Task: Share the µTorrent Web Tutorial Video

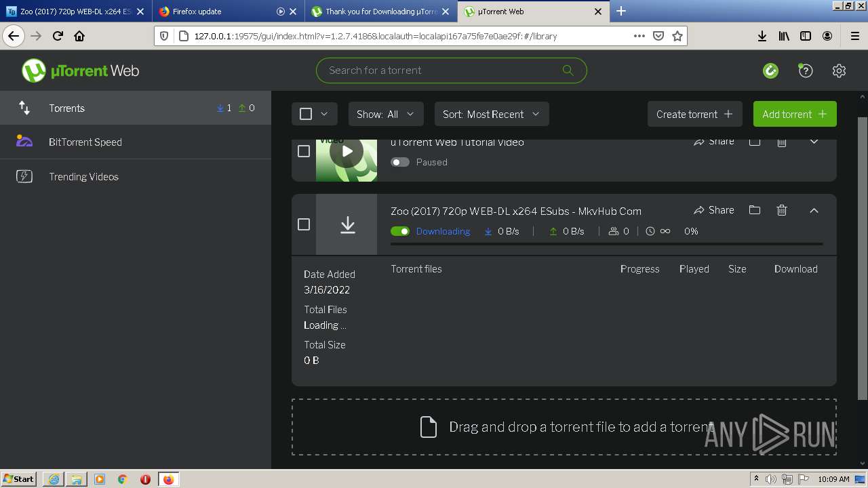Action: click(x=713, y=142)
